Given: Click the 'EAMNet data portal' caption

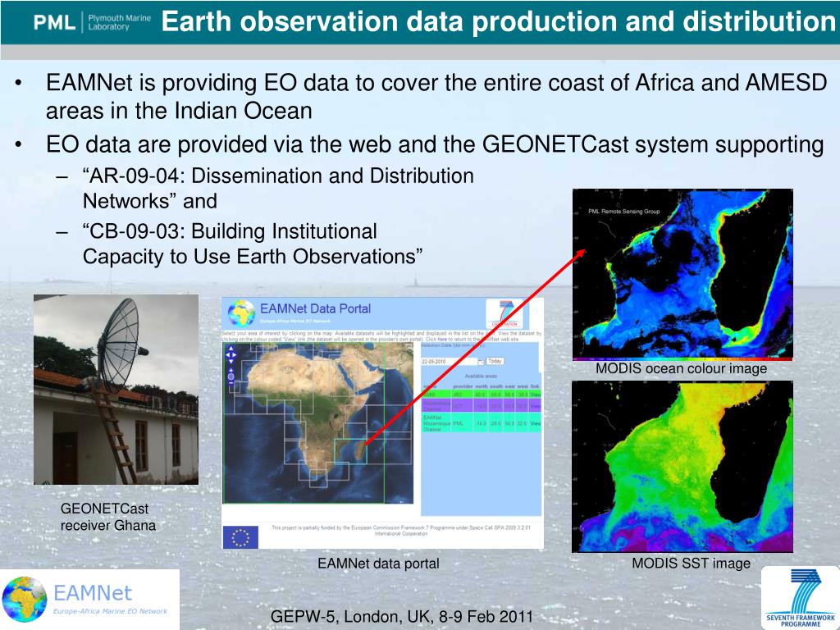Looking at the screenshot, I should 378,564.
